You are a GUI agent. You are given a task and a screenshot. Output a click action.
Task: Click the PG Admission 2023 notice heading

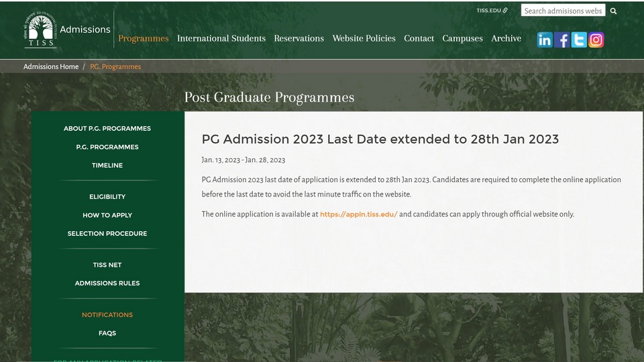(x=380, y=139)
